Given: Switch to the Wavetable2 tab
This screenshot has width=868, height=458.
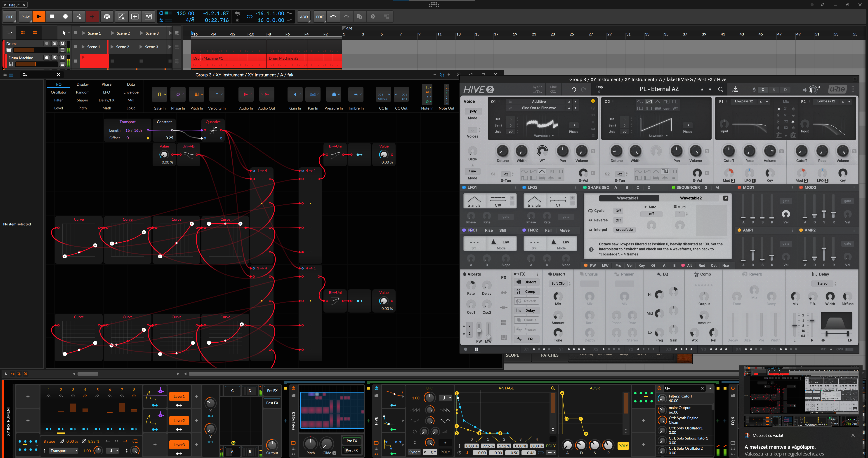Looking at the screenshot, I should (691, 198).
